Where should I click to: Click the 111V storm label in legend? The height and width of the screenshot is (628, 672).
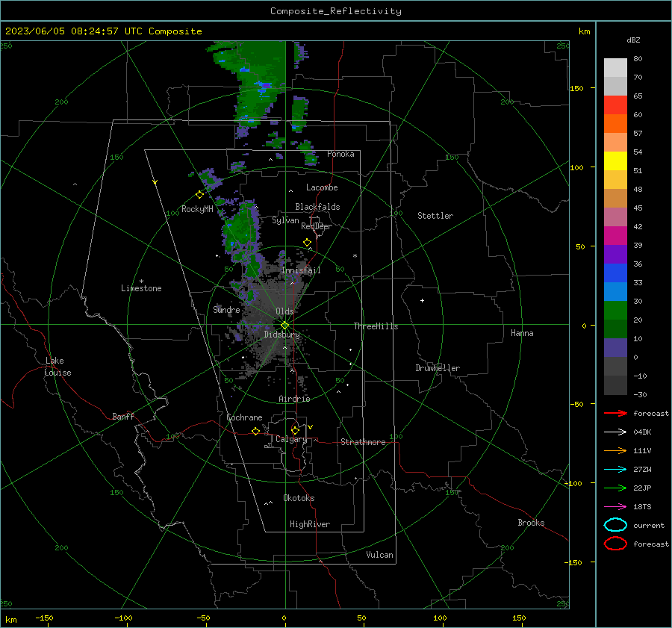click(642, 450)
